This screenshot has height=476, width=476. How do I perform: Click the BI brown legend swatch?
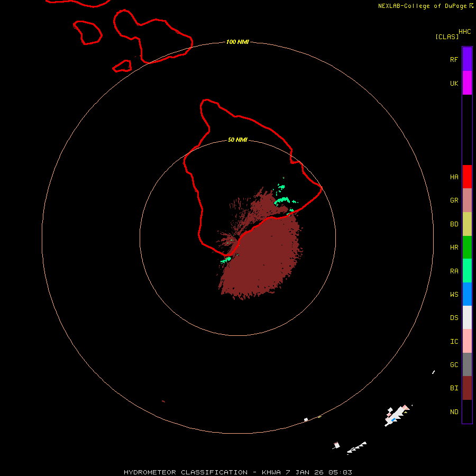point(467,388)
